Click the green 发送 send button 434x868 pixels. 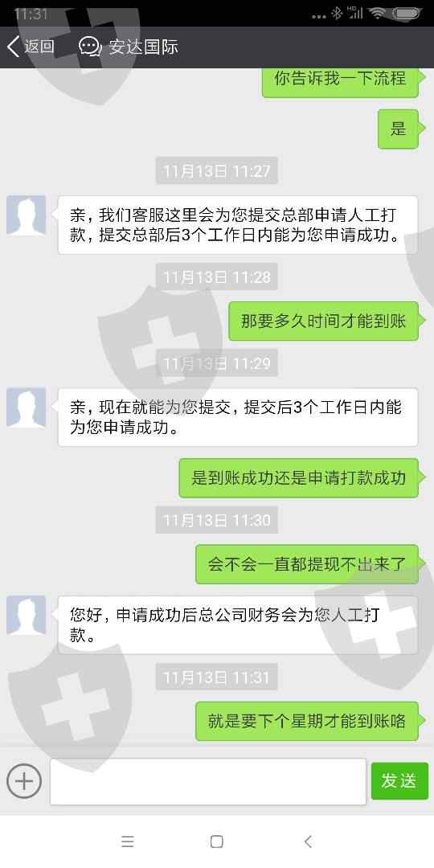[x=399, y=780]
